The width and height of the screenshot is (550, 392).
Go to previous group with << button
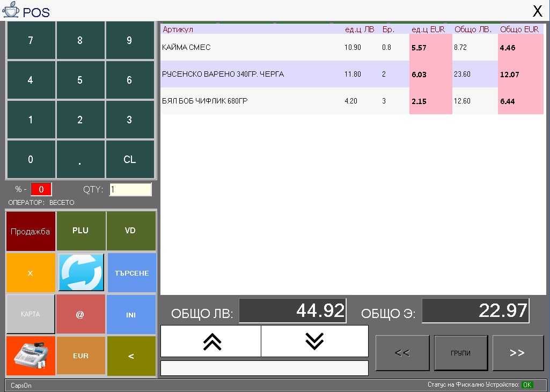[402, 353]
